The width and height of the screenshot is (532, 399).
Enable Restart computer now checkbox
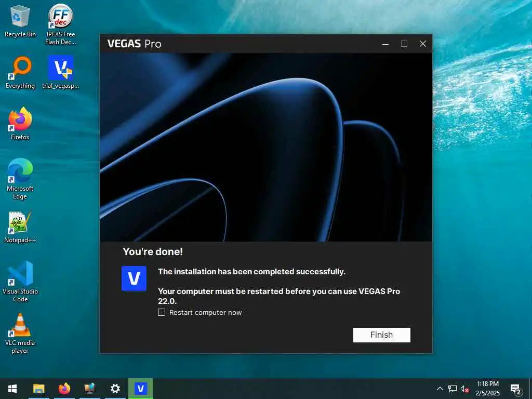click(162, 312)
